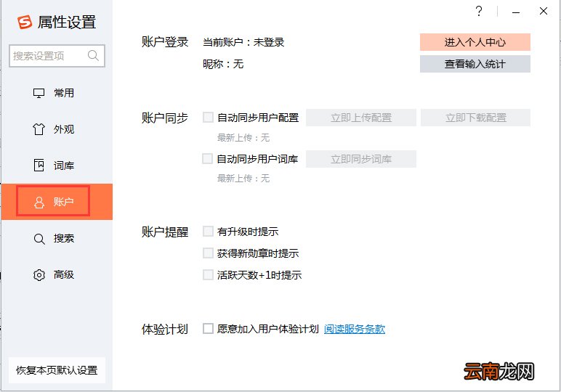Click the 账户登录 section heading
Screen dimensions: 561x392
(165, 42)
